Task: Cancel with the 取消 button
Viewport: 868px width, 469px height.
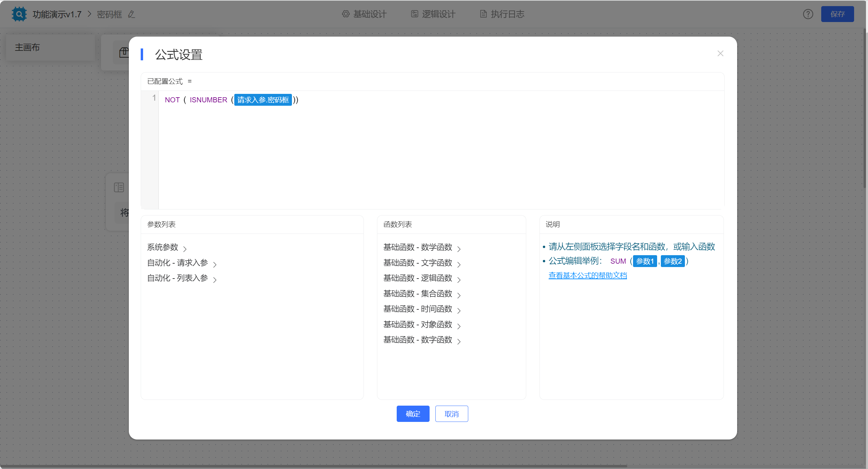Action: pyautogui.click(x=452, y=414)
